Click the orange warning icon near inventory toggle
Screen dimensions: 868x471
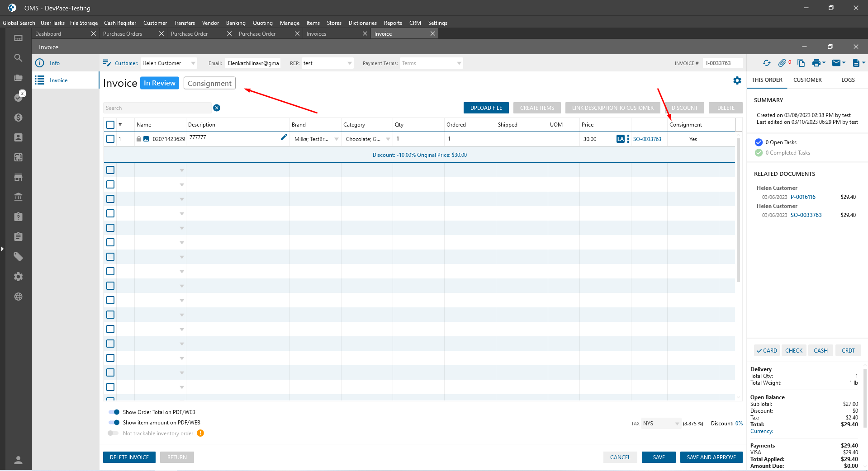pos(200,433)
